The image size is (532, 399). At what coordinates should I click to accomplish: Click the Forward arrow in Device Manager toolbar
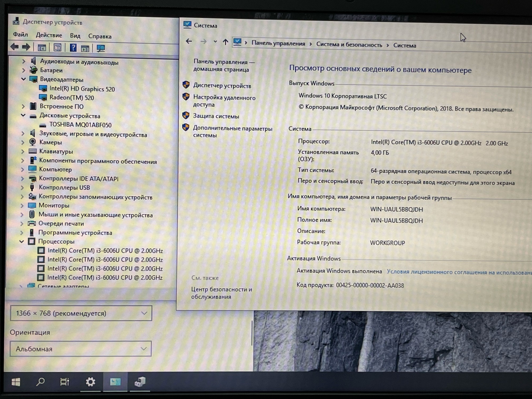coord(26,47)
